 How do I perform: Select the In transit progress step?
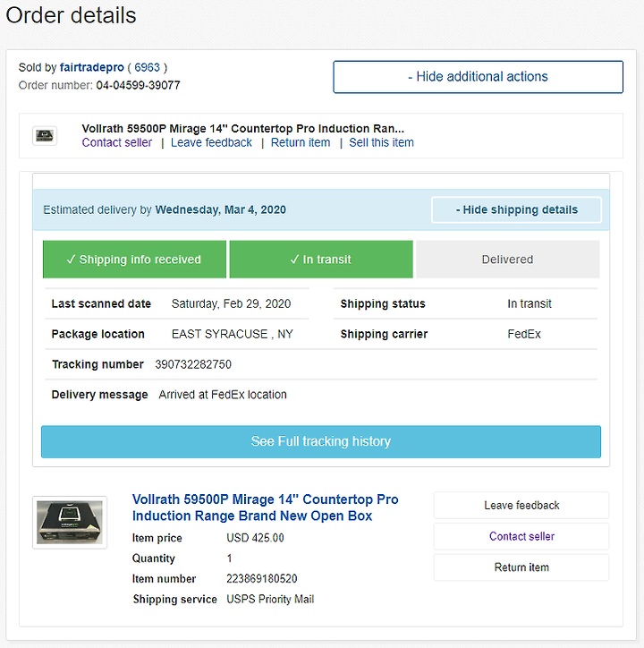[x=321, y=260]
